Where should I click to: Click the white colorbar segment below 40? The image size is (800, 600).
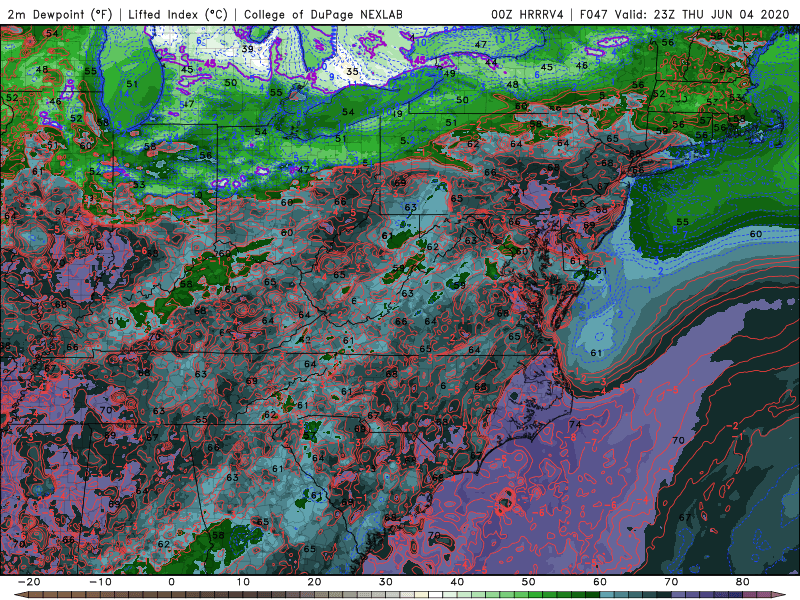coord(435,595)
